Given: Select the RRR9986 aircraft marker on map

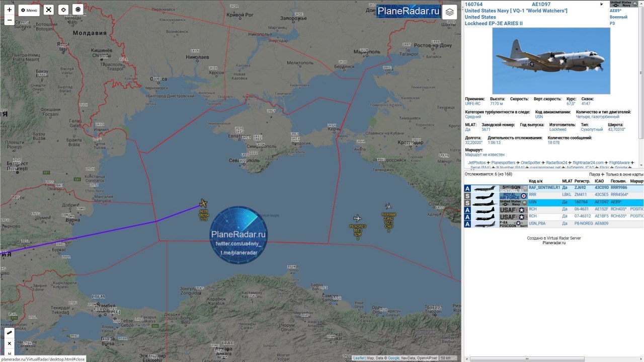Looking at the screenshot, I should coord(388,206).
